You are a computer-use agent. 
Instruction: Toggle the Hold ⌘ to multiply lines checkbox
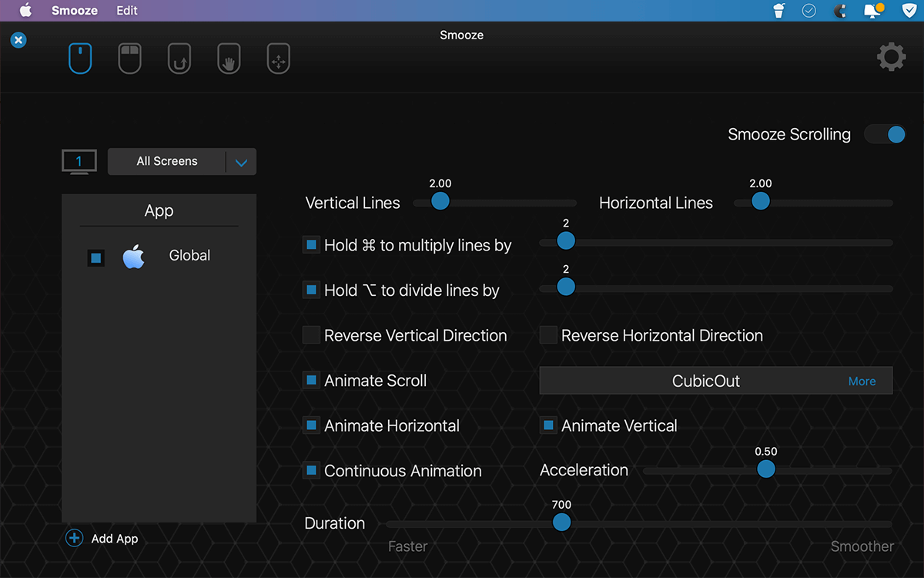tap(311, 245)
